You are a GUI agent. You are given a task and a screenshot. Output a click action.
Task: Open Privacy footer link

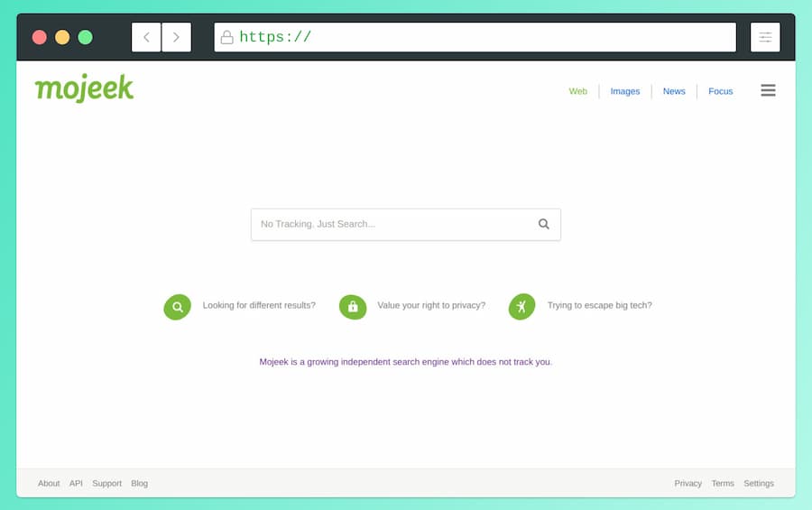coord(687,483)
